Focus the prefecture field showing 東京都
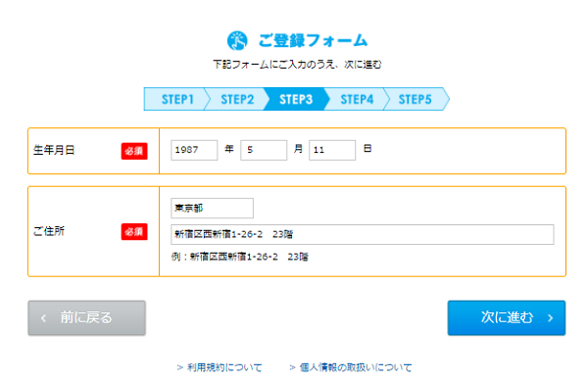The height and width of the screenshot is (381, 588). tap(213, 209)
